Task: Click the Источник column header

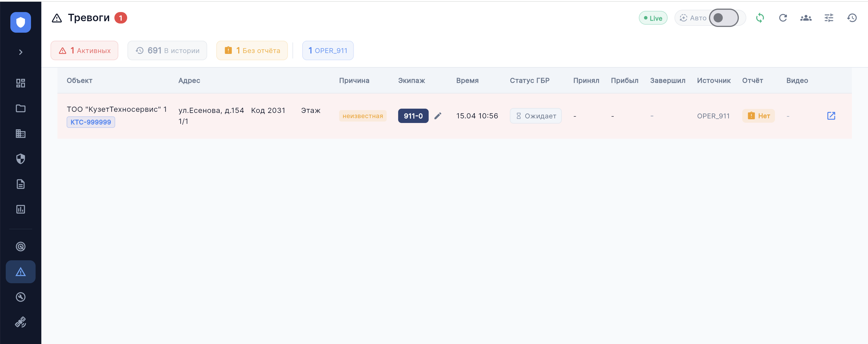Action: point(714,81)
